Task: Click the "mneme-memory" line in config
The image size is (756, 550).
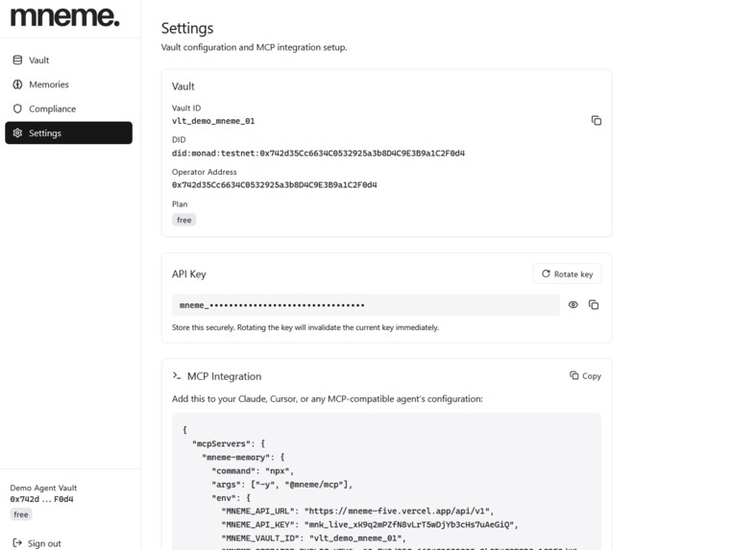Action: 243,457
